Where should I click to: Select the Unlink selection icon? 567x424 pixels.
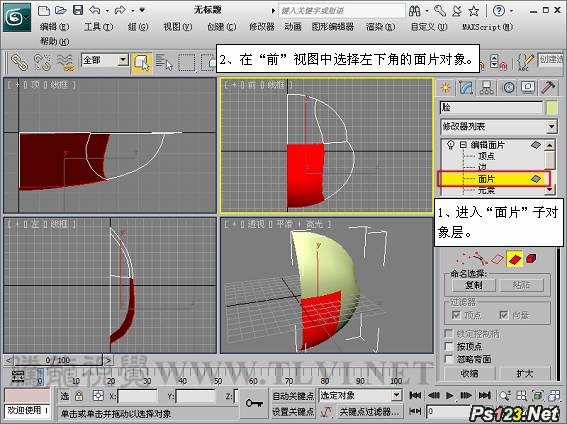[x=42, y=62]
